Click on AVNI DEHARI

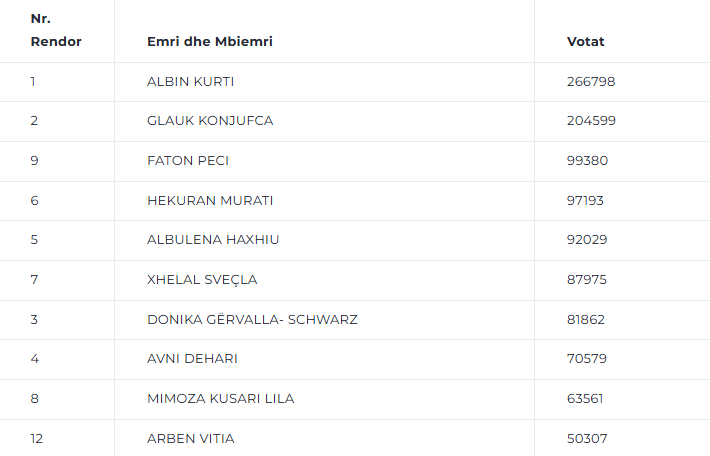tap(192, 358)
